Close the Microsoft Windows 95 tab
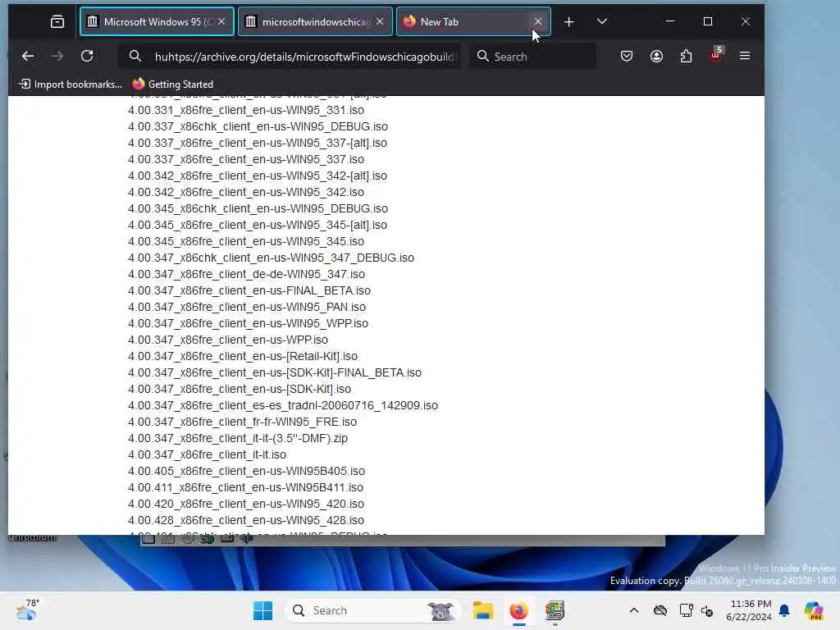Image resolution: width=840 pixels, height=630 pixels. coord(221,21)
